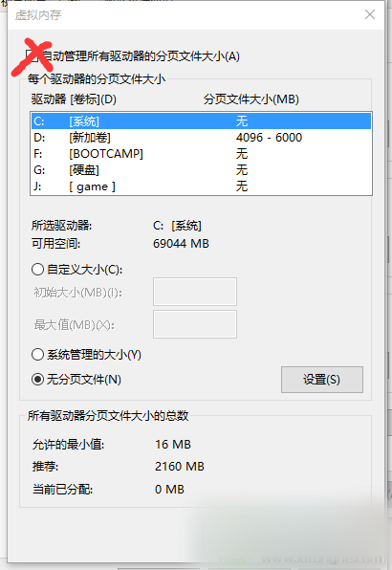Click the 当前已分配 0 MB value
This screenshot has width=392, height=570.
click(169, 490)
